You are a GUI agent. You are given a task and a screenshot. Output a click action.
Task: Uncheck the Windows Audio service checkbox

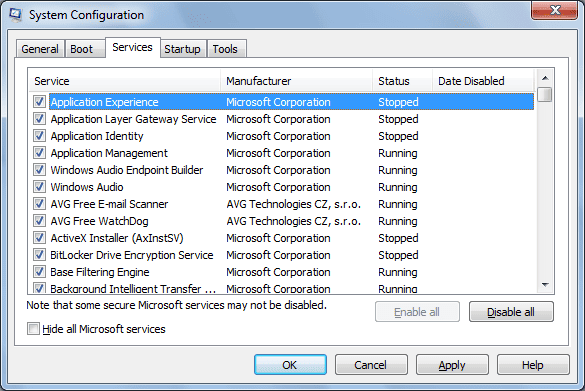pyautogui.click(x=39, y=187)
